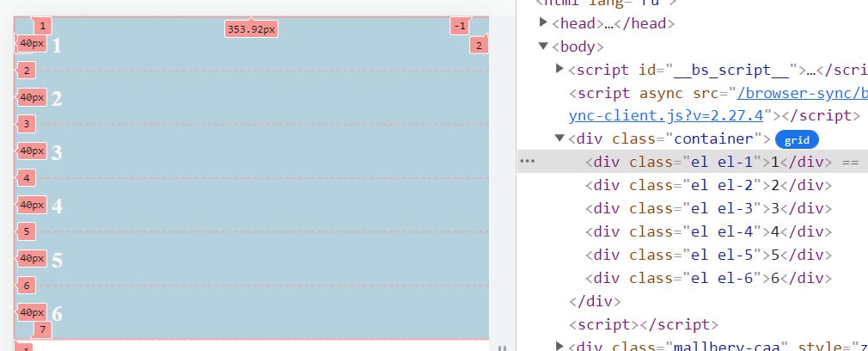Collapse the div container node

559,138
